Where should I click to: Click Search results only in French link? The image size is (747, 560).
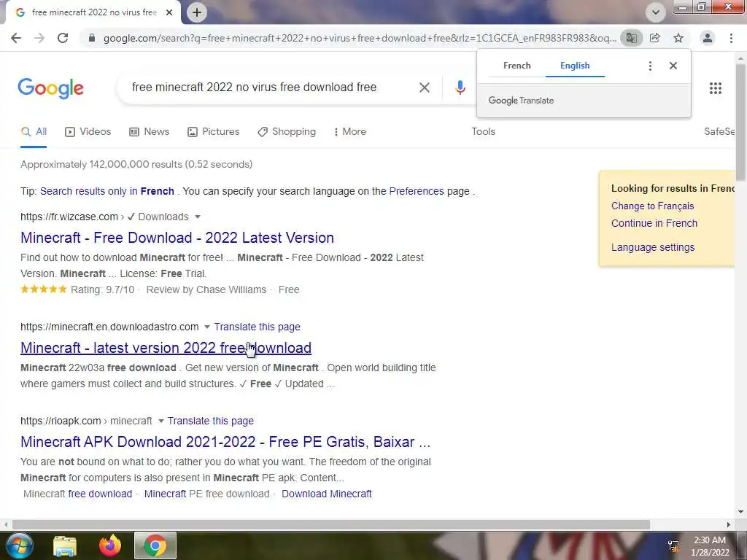107,191
